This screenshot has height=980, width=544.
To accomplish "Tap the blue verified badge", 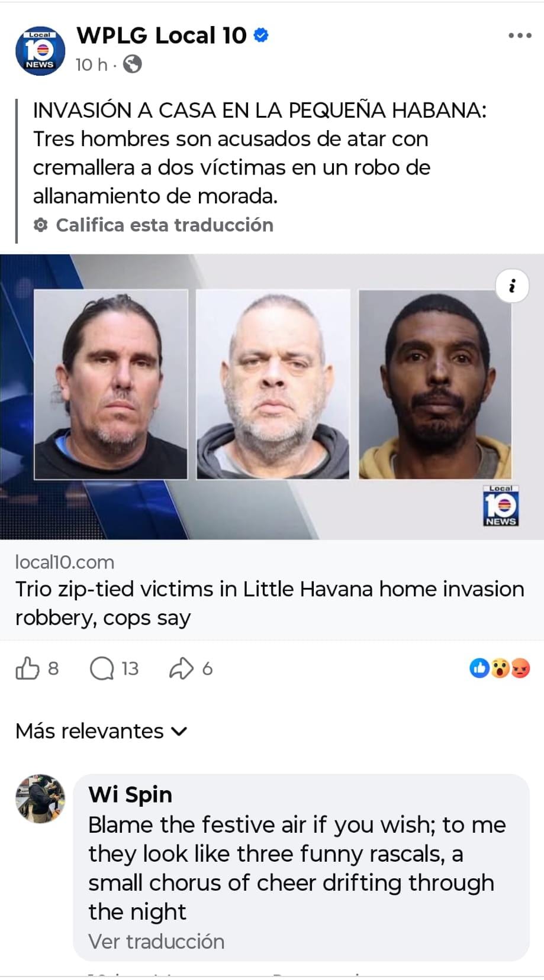I will pyautogui.click(x=261, y=35).
